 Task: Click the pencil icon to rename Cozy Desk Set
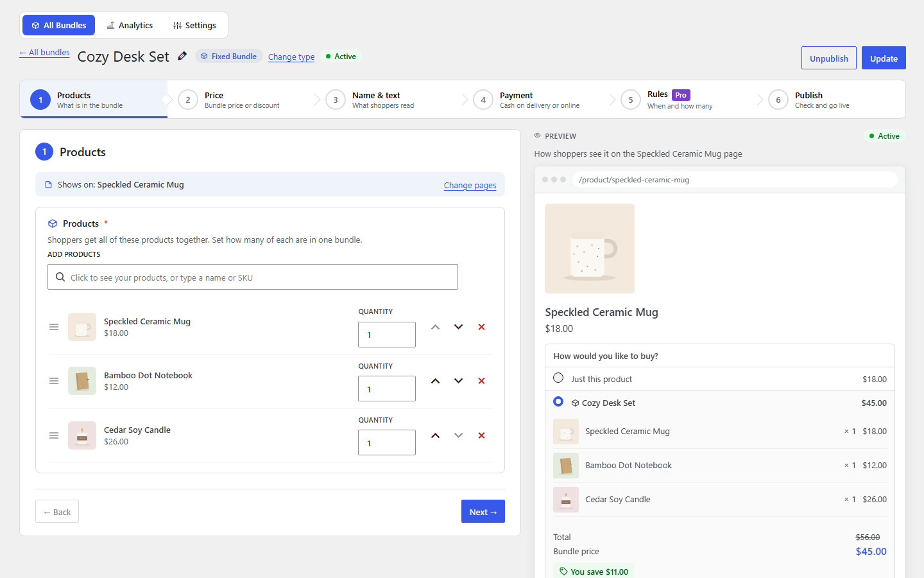pyautogui.click(x=182, y=56)
